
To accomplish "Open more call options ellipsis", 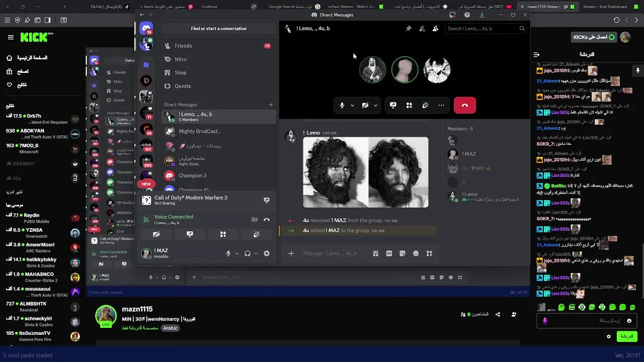I will click(441, 105).
